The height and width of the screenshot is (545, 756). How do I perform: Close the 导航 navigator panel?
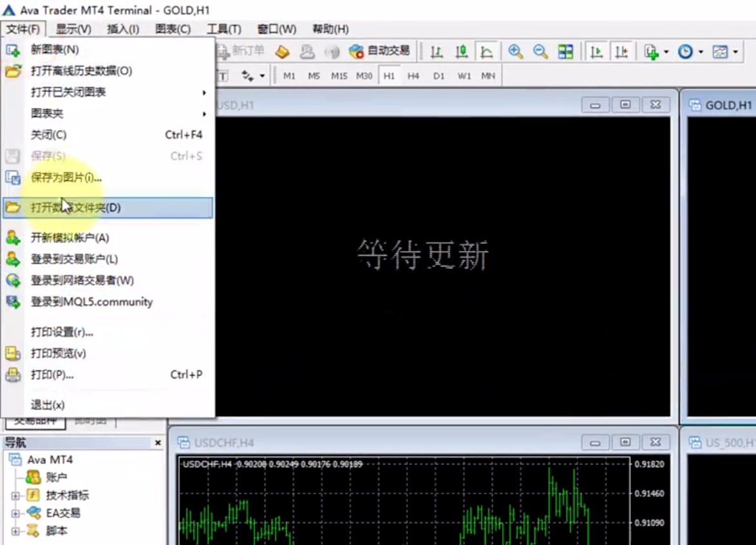158,443
